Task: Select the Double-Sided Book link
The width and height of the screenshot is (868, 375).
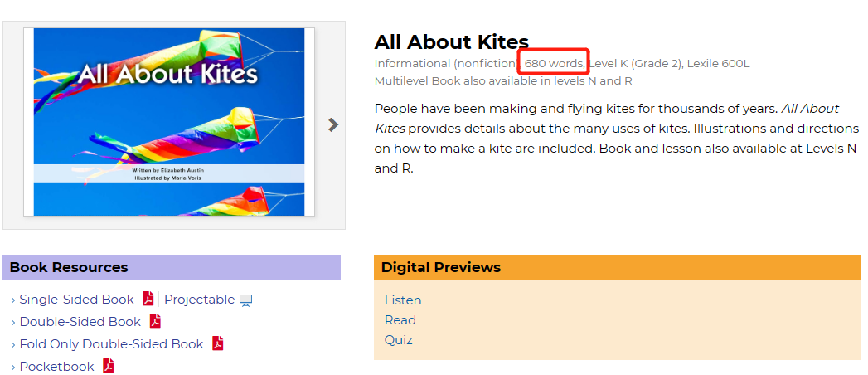Action: [80, 322]
